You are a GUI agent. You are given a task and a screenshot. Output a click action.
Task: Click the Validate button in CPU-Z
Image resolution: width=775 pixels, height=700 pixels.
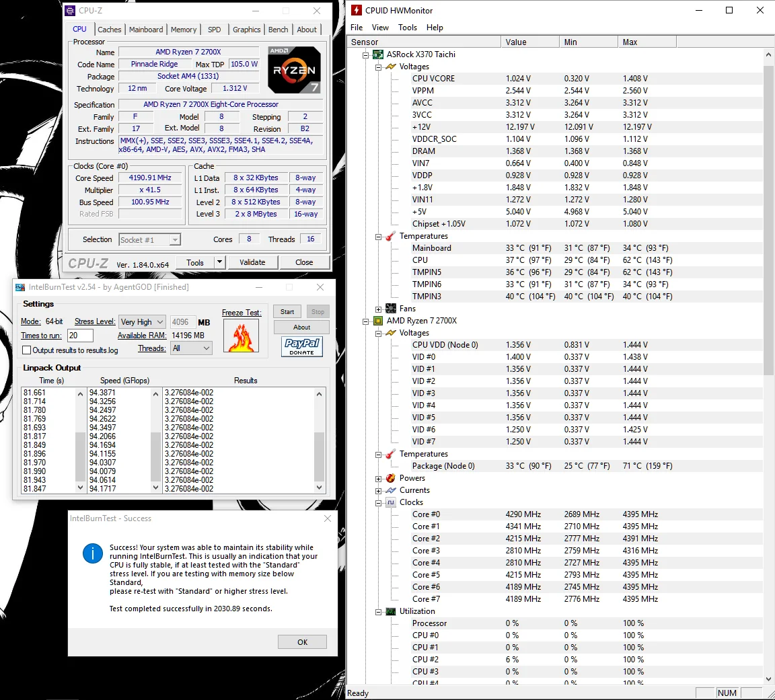(x=252, y=262)
